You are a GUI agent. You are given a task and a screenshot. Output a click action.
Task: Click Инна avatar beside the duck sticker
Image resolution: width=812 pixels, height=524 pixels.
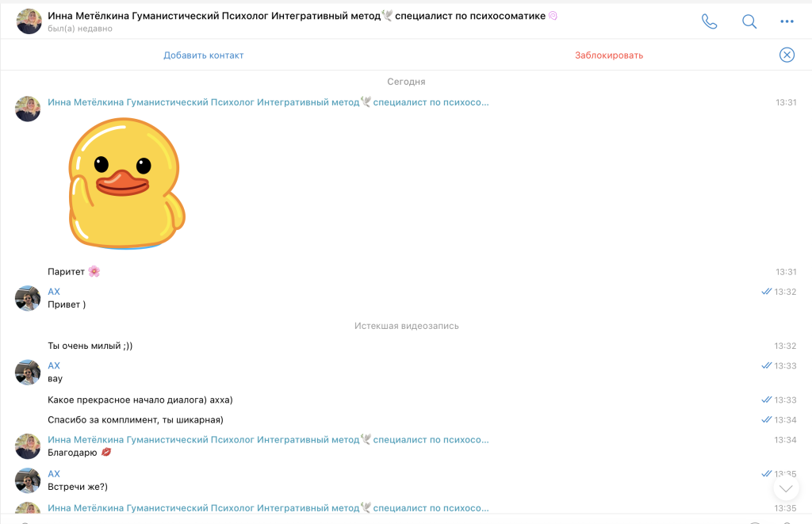[x=28, y=109]
